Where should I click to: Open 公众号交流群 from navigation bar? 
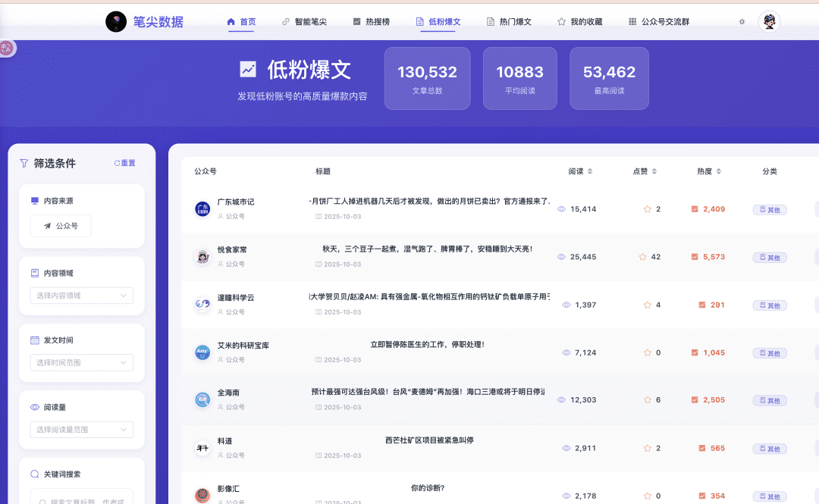tap(658, 22)
